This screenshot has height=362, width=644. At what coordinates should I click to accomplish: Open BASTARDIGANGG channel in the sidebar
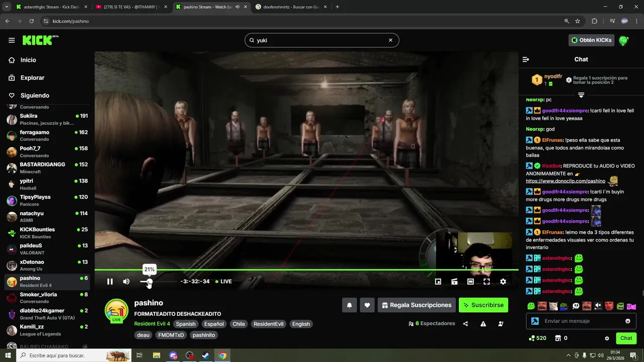click(x=47, y=168)
